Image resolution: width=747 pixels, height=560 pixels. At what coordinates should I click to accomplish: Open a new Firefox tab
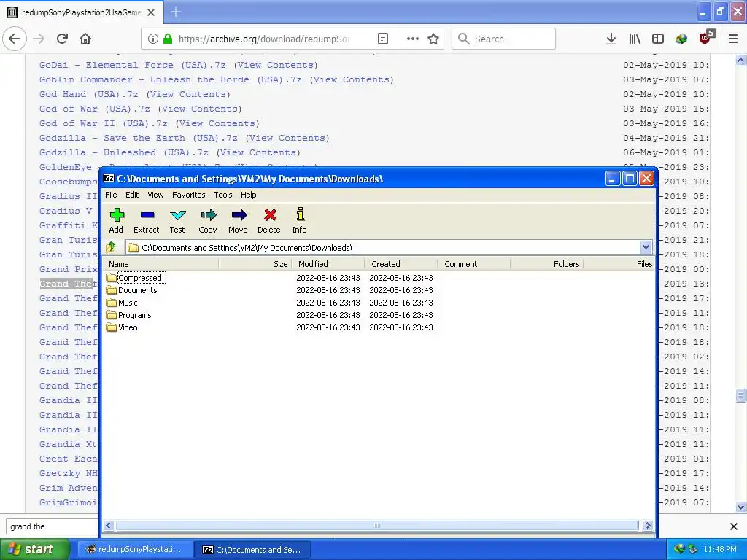(176, 12)
